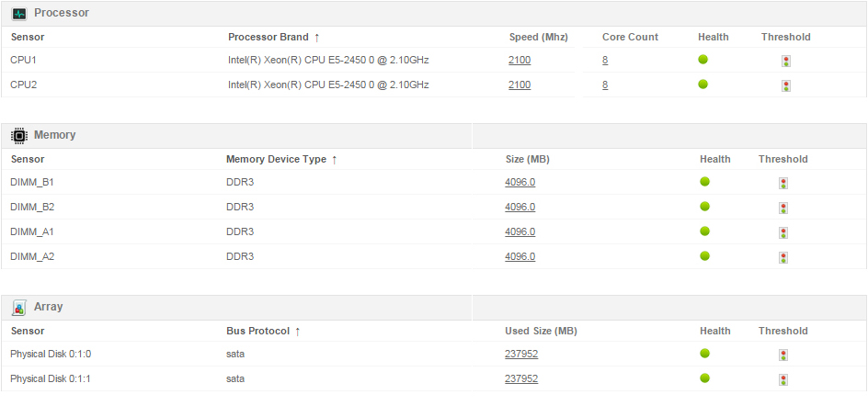This screenshot has width=868, height=406.
Task: Click the Processor section heartbeat icon
Action: point(18,14)
